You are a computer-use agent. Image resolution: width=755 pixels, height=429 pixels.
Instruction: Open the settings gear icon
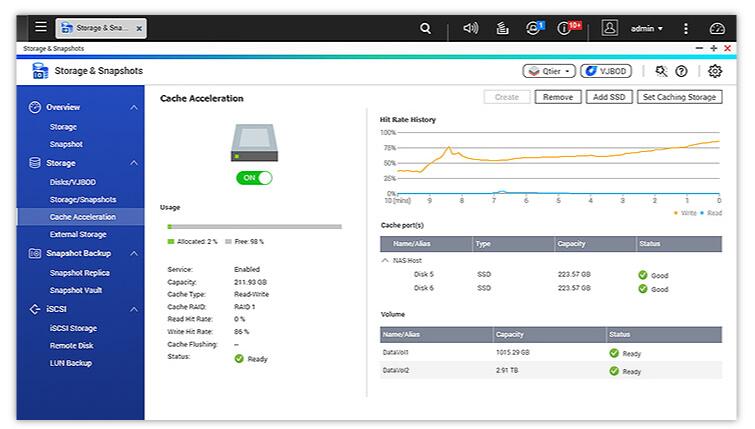tap(715, 71)
